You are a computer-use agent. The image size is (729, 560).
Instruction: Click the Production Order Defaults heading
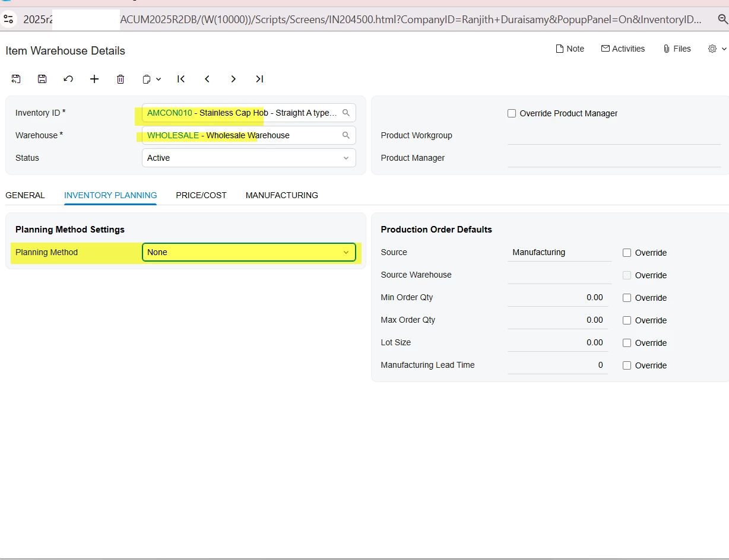click(436, 230)
